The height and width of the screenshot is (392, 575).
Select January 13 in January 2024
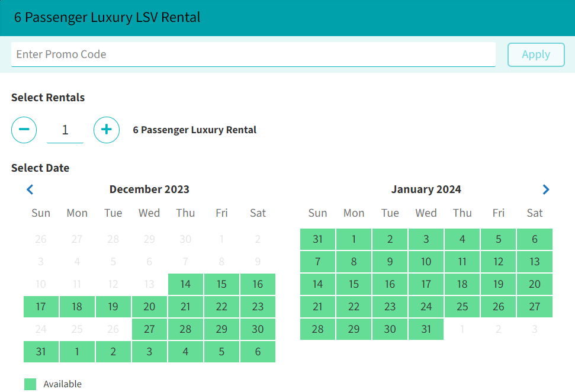click(534, 262)
